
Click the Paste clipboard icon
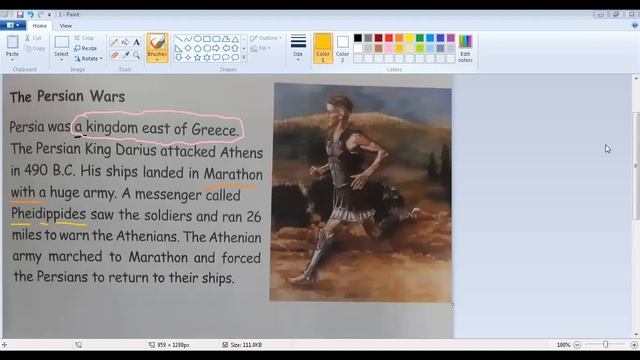point(12,42)
